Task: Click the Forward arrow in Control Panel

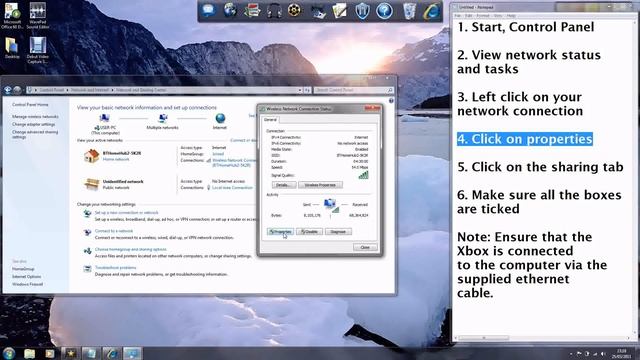Action: click(x=17, y=90)
